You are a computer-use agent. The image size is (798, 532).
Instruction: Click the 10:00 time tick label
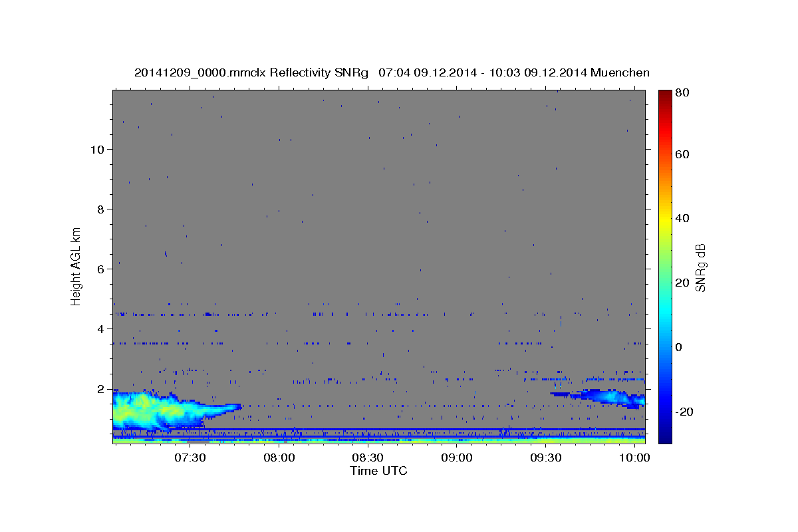tap(634, 458)
